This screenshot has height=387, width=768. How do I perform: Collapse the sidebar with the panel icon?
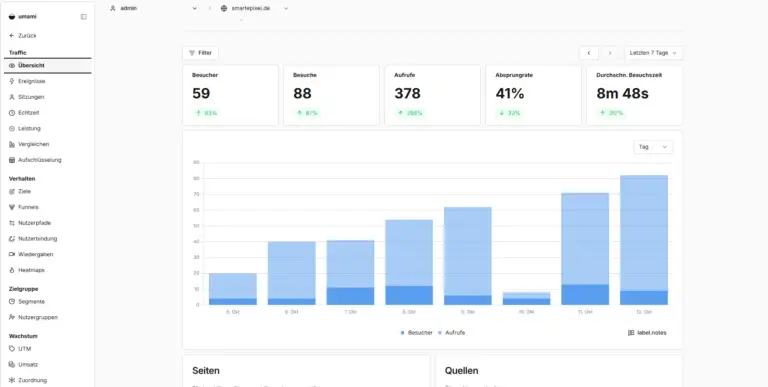pos(84,17)
